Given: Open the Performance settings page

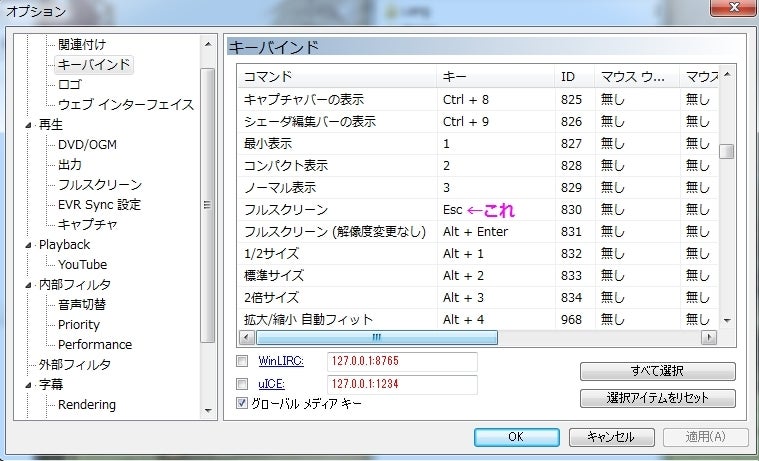Looking at the screenshot, I should 95,344.
